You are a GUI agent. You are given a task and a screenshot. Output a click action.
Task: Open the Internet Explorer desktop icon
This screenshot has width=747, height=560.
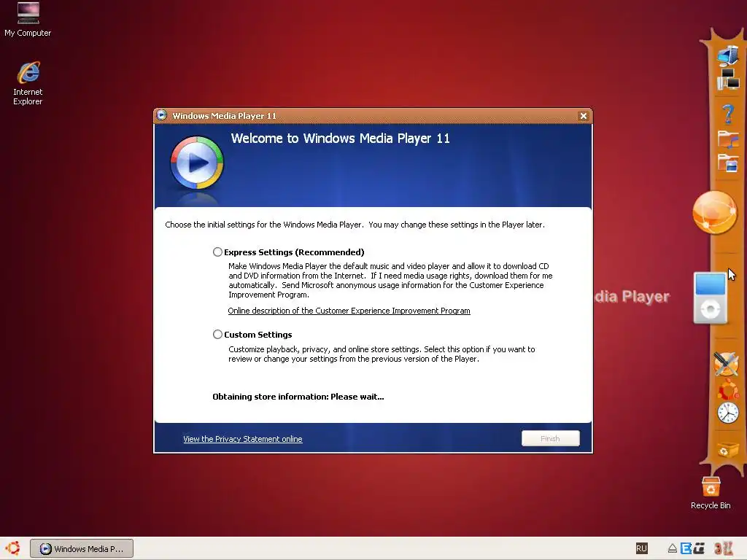coord(28,83)
